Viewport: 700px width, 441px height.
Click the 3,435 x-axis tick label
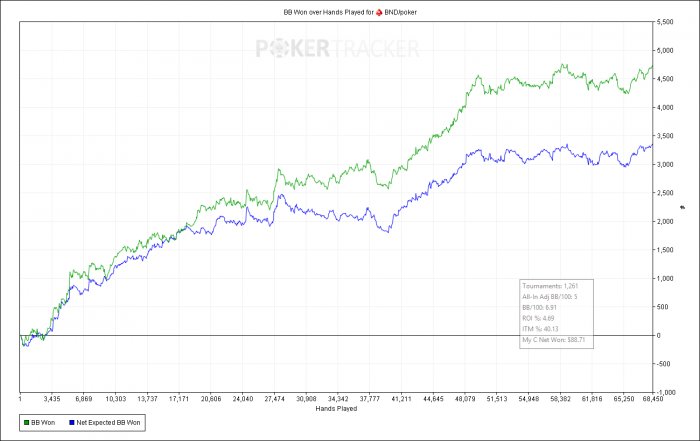pyautogui.click(x=52, y=399)
